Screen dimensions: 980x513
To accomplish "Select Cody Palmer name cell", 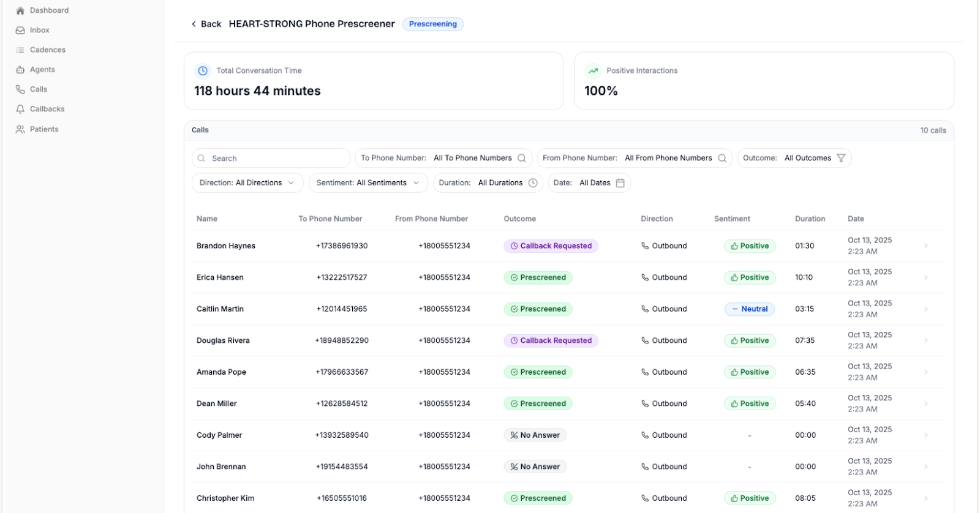I will point(219,435).
